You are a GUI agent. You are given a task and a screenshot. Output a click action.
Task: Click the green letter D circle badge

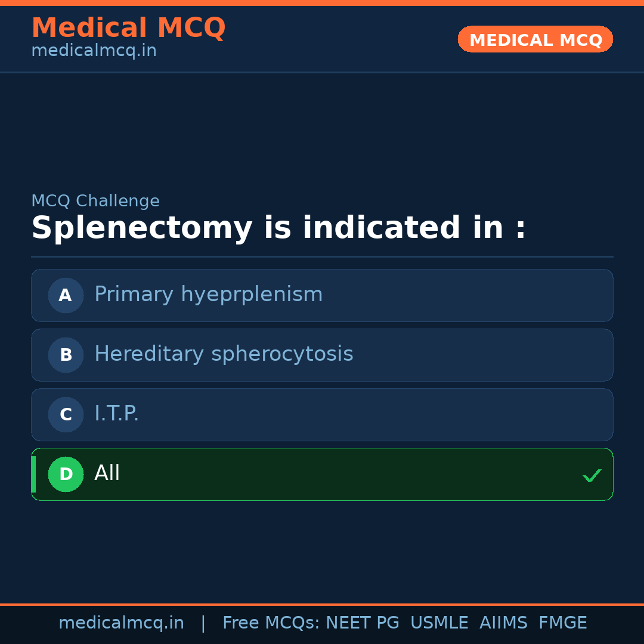(66, 474)
